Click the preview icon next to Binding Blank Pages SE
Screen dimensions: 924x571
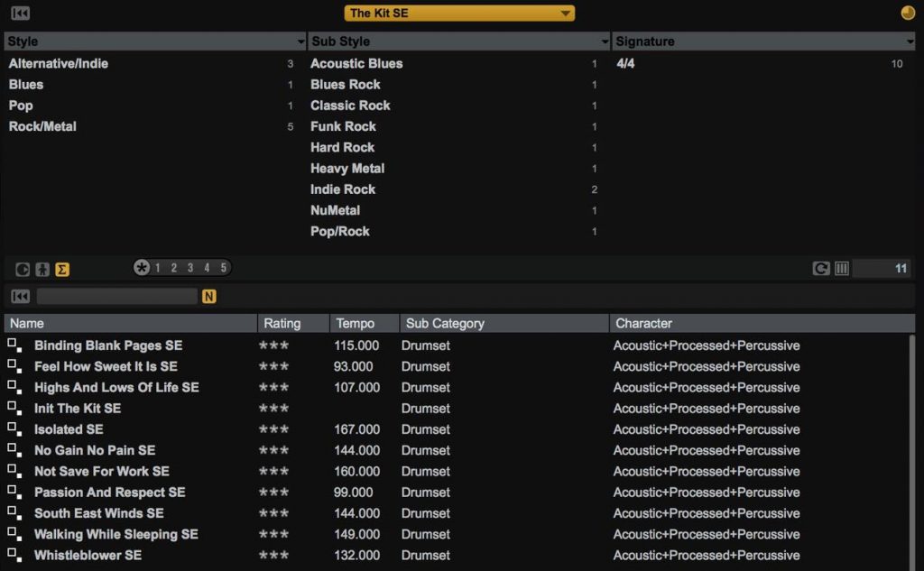tap(13, 345)
